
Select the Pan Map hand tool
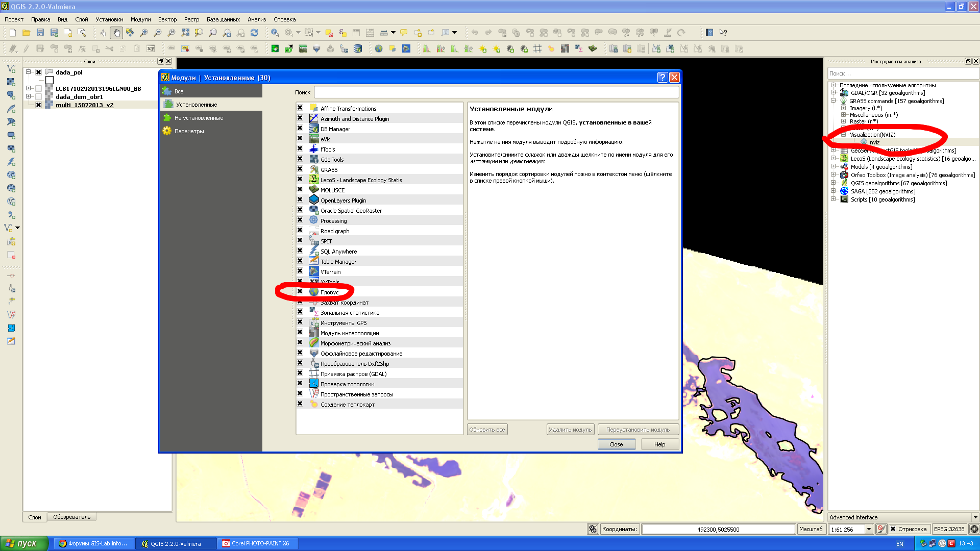117,32
